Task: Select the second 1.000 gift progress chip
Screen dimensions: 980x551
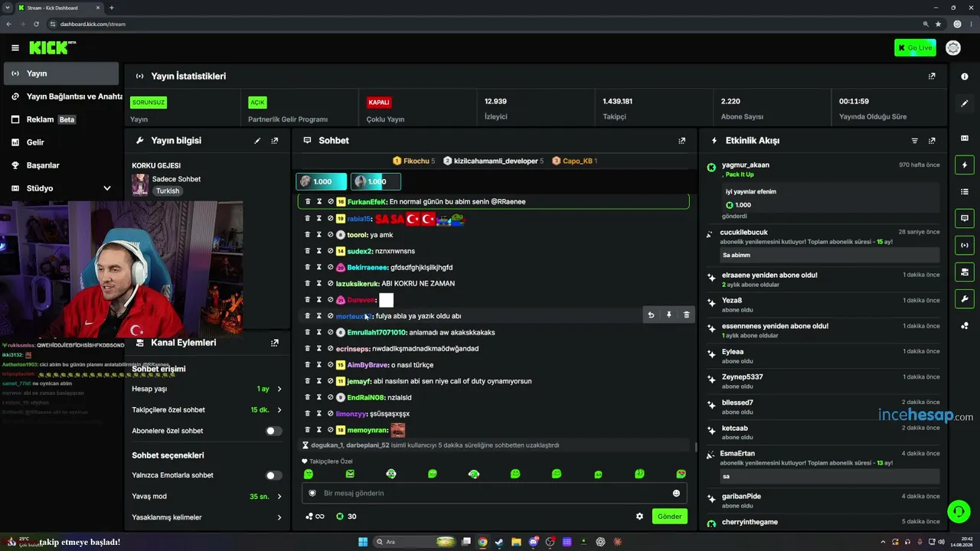Action: click(376, 182)
